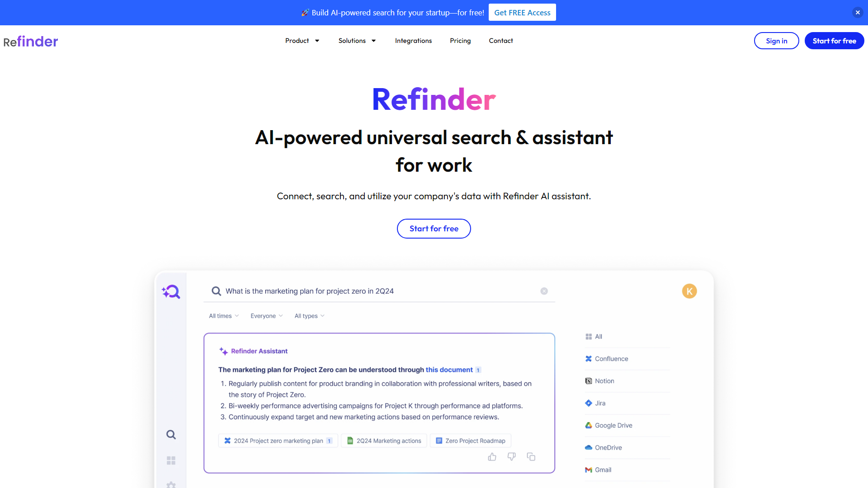Click the copy response icon

(531, 456)
